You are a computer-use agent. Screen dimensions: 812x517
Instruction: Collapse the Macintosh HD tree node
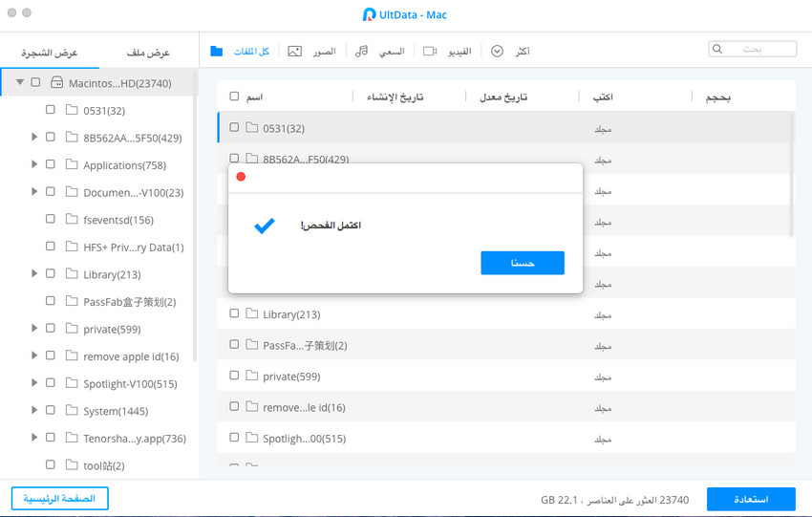(20, 82)
